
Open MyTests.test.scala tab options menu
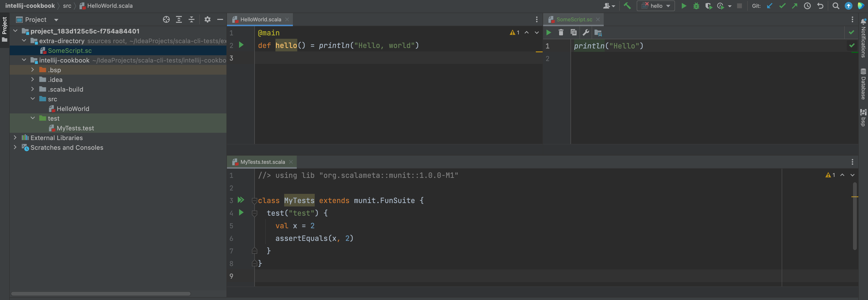852,162
